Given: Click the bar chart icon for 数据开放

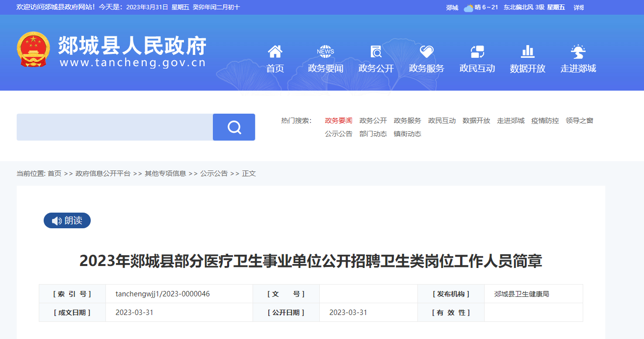Looking at the screenshot, I should [528, 51].
